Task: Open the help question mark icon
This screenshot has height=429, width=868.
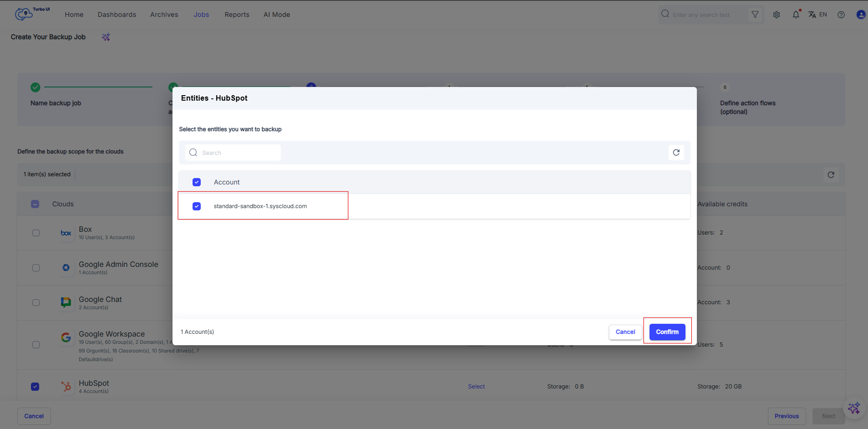Action: pyautogui.click(x=841, y=15)
